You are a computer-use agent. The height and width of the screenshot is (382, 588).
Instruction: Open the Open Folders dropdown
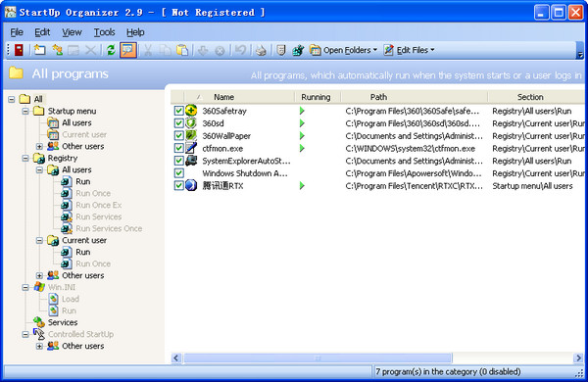coord(343,50)
